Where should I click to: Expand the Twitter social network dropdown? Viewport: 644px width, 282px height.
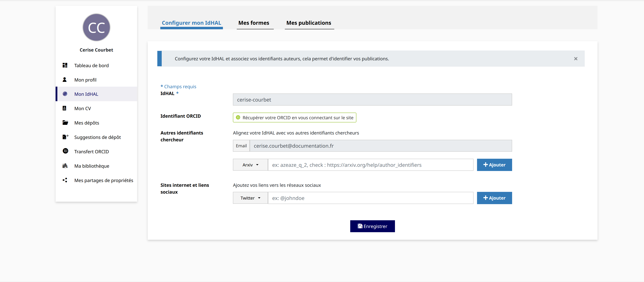pos(250,198)
